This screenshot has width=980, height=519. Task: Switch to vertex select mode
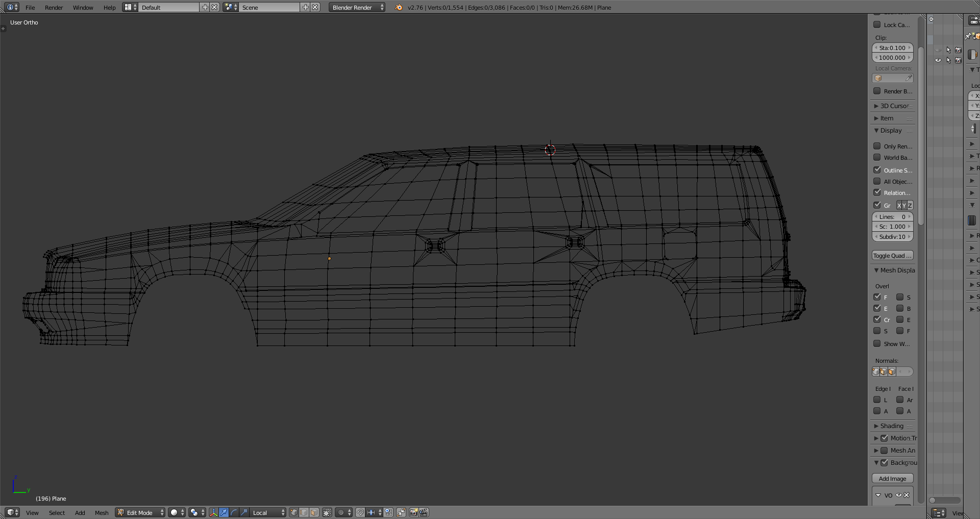(x=293, y=512)
